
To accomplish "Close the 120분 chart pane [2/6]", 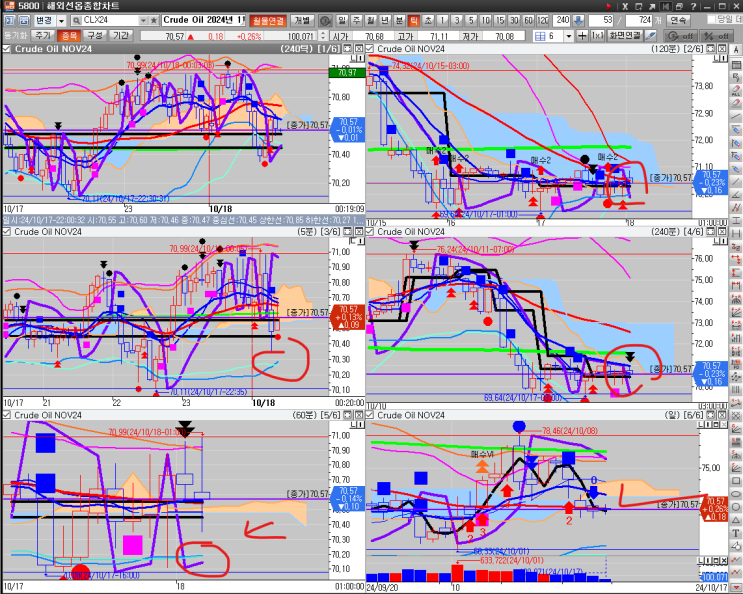I will point(722,49).
